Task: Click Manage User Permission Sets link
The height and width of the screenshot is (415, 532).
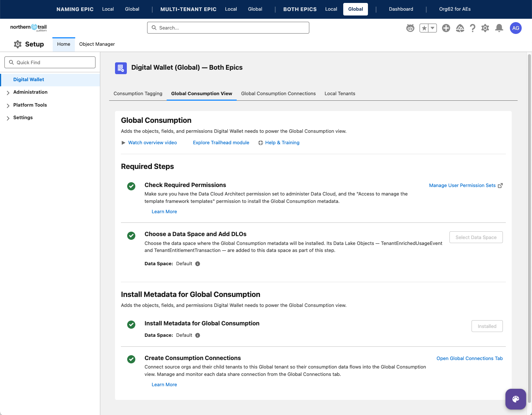Action: 462,186
